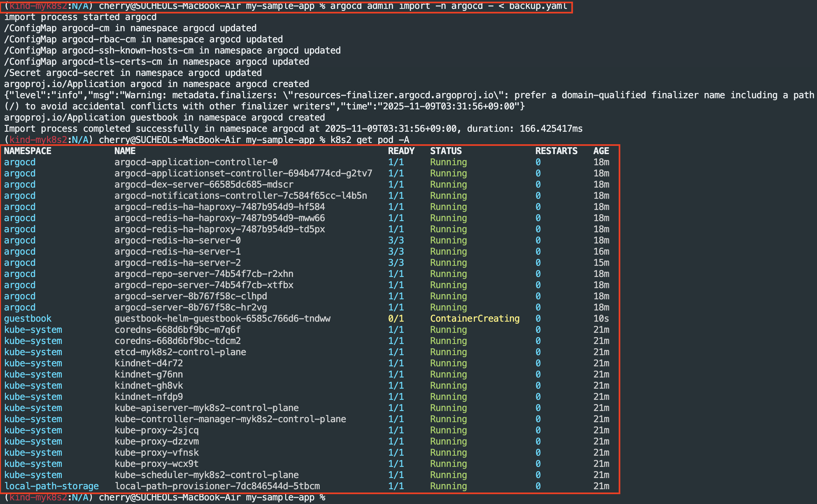Click the argocd-application-controller-0 pod name
817x504 pixels.
click(196, 162)
